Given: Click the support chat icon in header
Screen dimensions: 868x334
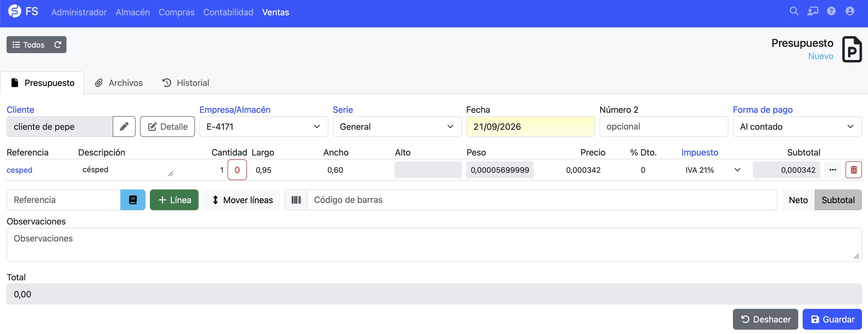Looking at the screenshot, I should tap(812, 11).
